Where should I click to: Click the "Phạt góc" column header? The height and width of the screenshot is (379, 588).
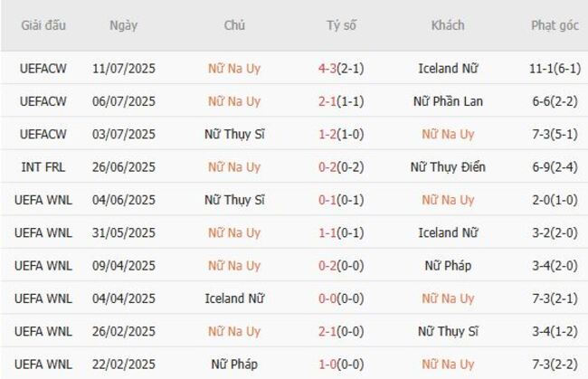[555, 25]
